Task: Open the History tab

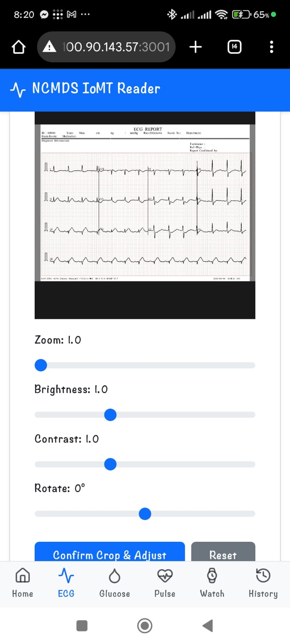Action: point(263,583)
